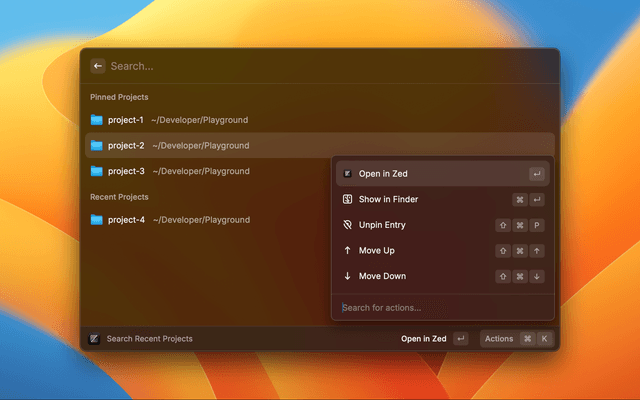Select the project-1 folder icon
Screen dimensions: 640x400
pos(96,120)
